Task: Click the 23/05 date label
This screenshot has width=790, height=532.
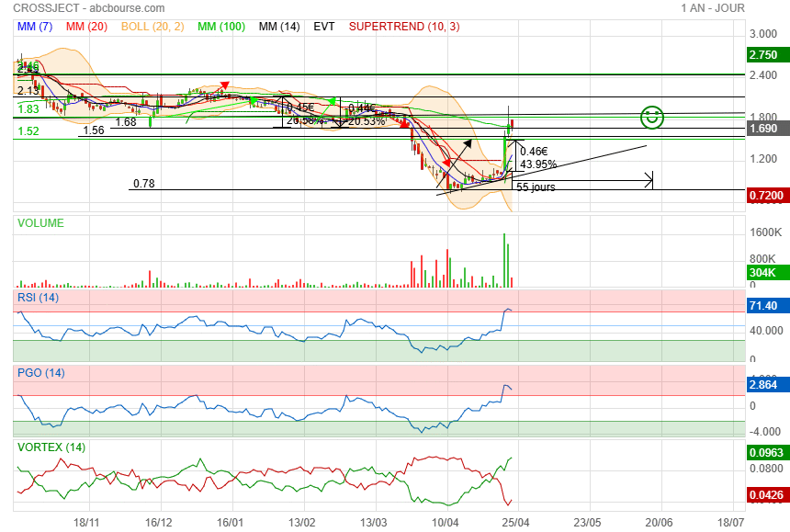Action: (588, 523)
